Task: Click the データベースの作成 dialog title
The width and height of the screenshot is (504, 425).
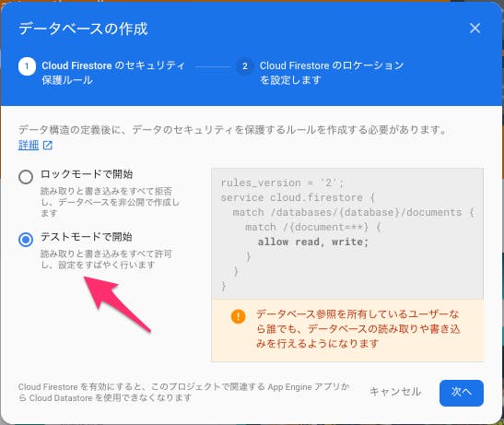Action: tap(83, 29)
